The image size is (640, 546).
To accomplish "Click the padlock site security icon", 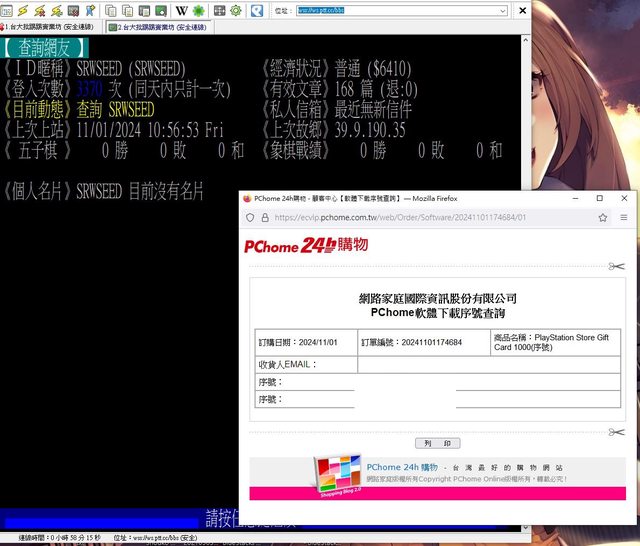I will click(264, 217).
